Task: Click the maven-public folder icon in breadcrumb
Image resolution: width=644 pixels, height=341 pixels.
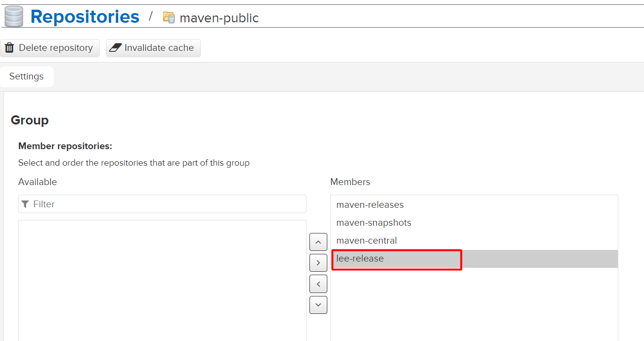Action: [169, 18]
